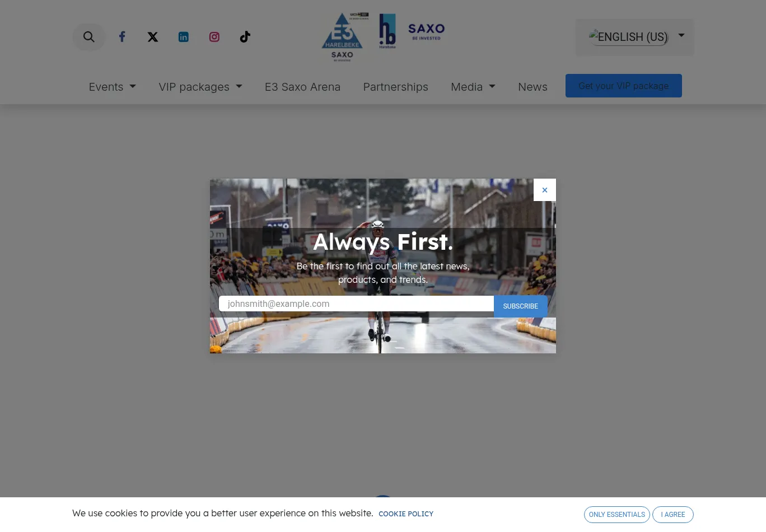Expand the VIP packages dropdown

tap(200, 87)
